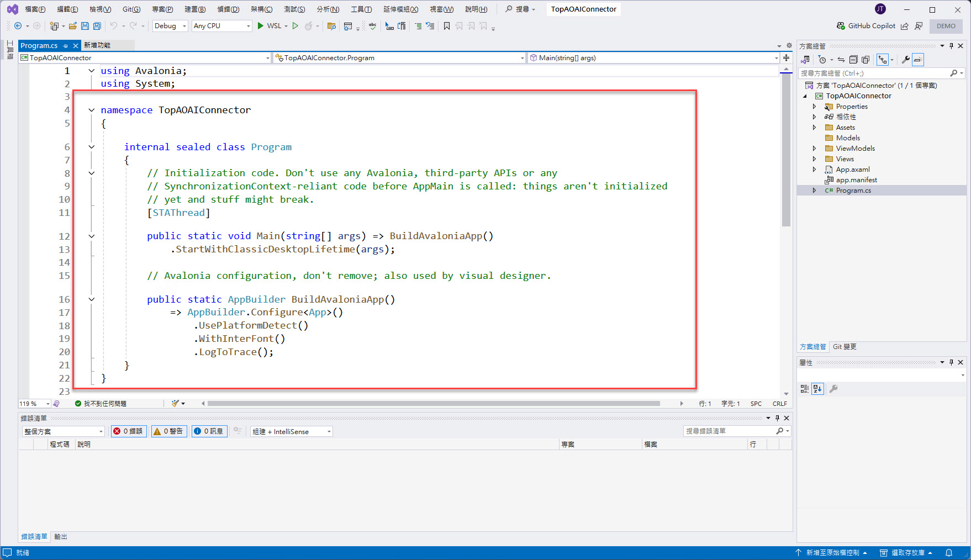Open the Any CPU platform dropdown
This screenshot has width=971, height=560.
coord(221,26)
